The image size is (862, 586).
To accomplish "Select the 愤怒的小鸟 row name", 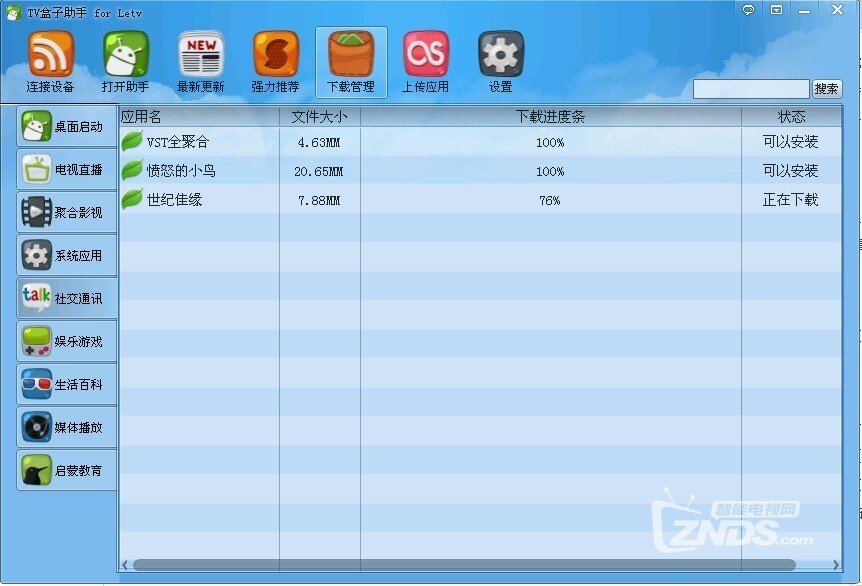I will tap(181, 170).
